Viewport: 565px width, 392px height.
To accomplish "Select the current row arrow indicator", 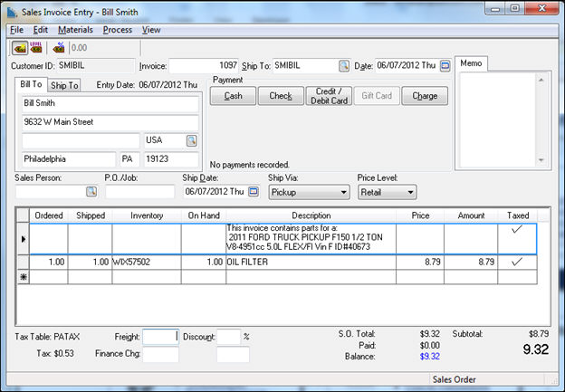I will pos(24,239).
